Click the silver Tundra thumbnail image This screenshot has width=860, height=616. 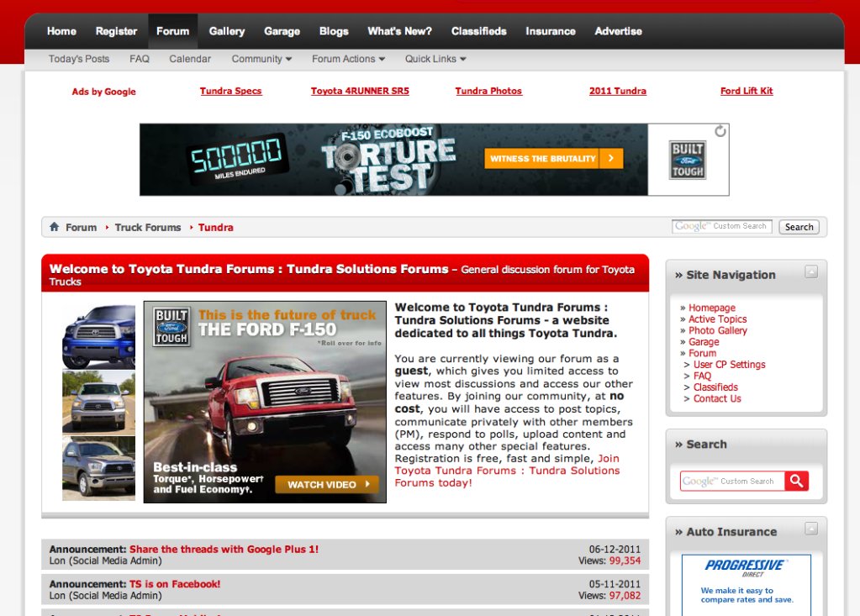coord(98,403)
